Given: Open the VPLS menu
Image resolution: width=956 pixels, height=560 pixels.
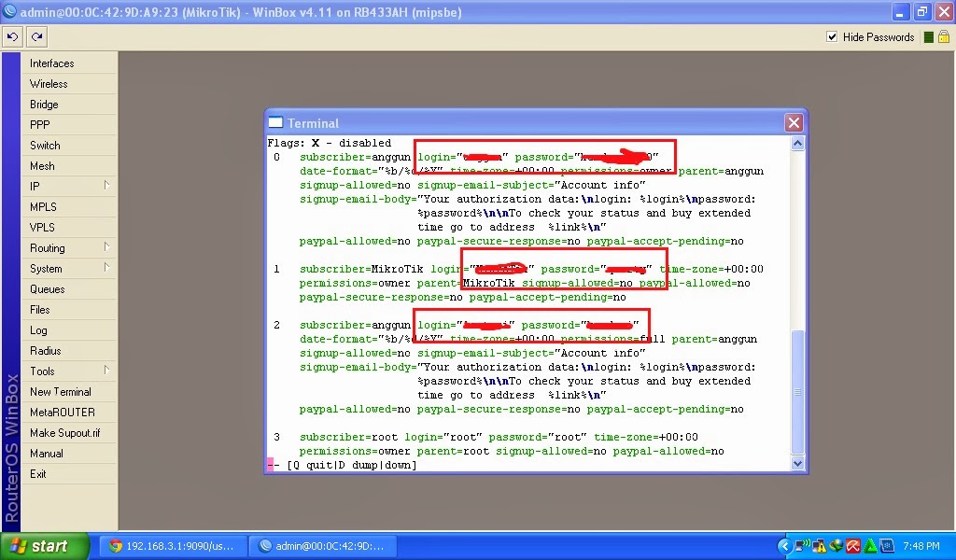Looking at the screenshot, I should tap(69, 228).
